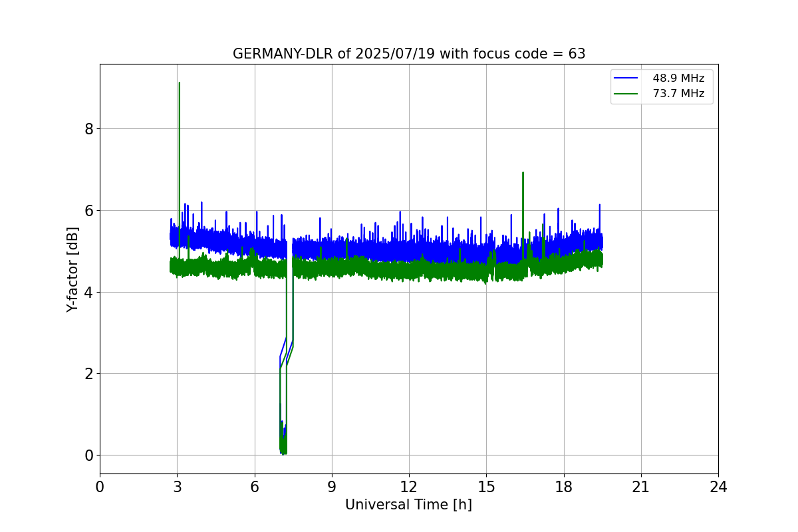This screenshot has height=532, width=798.
Task: Select the 73.7 MHz legend label
Action: point(678,94)
